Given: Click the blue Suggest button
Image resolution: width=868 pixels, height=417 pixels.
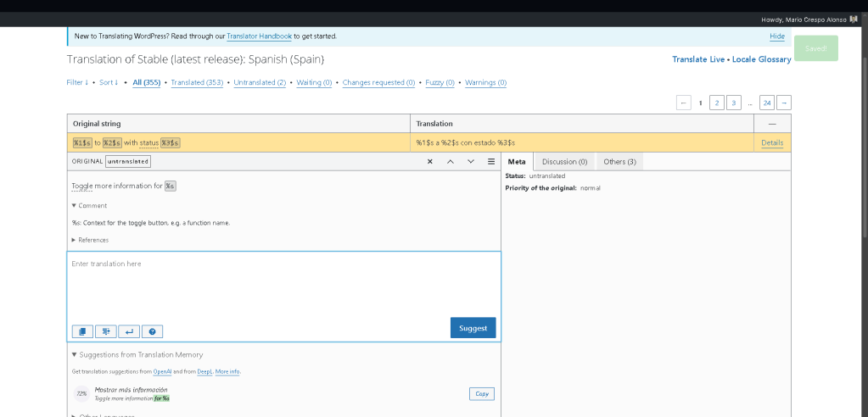Looking at the screenshot, I should pyautogui.click(x=473, y=328).
